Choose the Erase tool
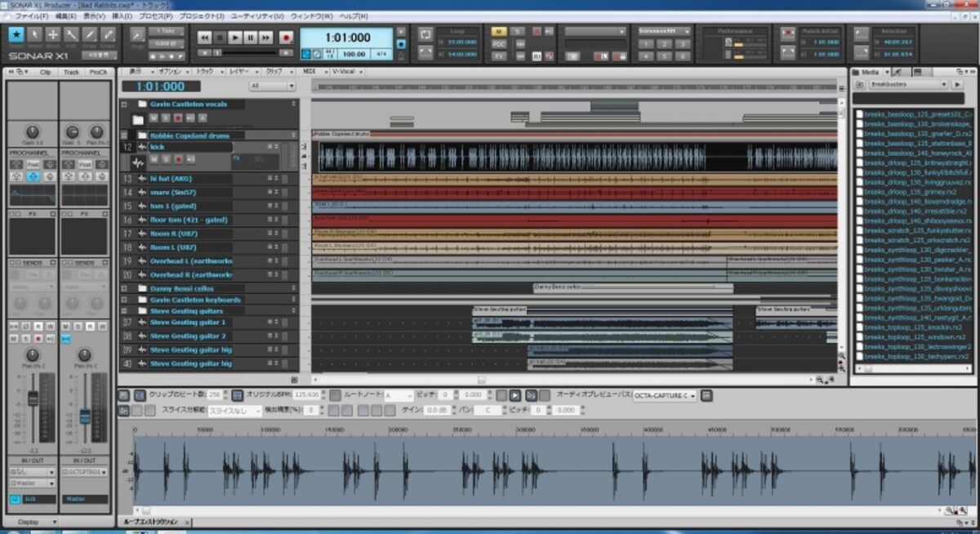 109,34
